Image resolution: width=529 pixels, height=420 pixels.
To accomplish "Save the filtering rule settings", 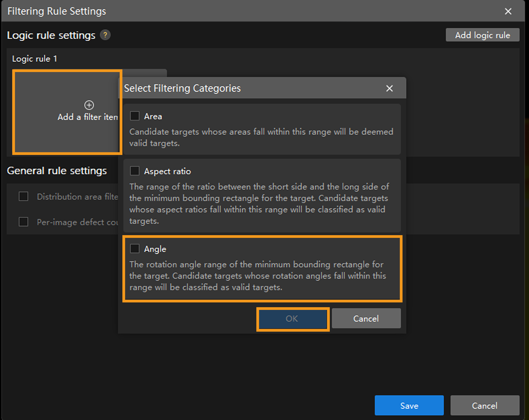I will 409,405.
